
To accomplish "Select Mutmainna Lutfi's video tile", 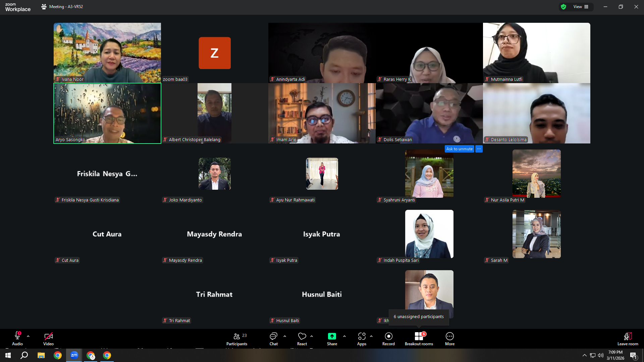I will (537, 53).
